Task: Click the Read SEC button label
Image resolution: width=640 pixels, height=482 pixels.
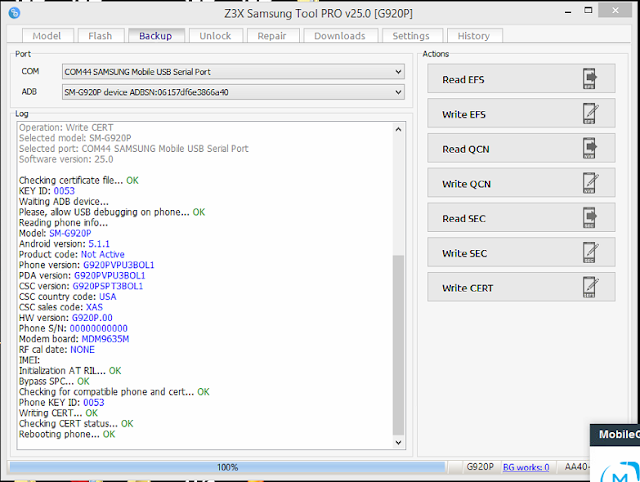Action: [x=464, y=219]
